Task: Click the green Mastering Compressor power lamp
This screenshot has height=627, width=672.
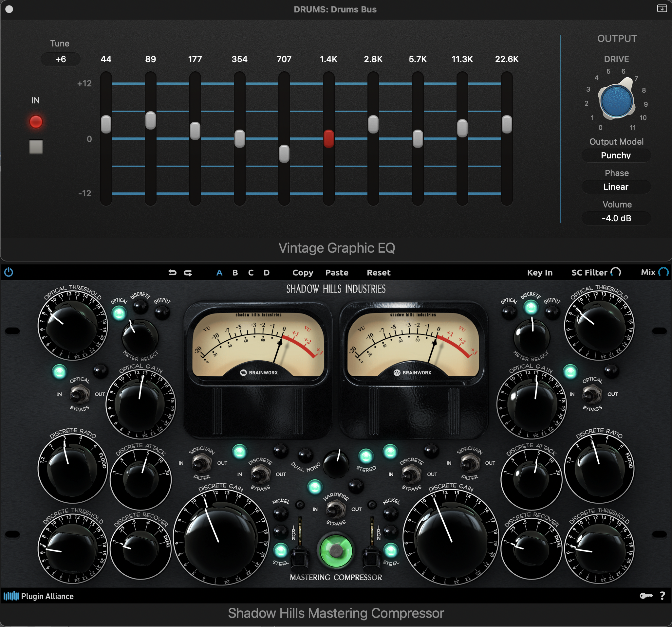Action: [x=335, y=550]
